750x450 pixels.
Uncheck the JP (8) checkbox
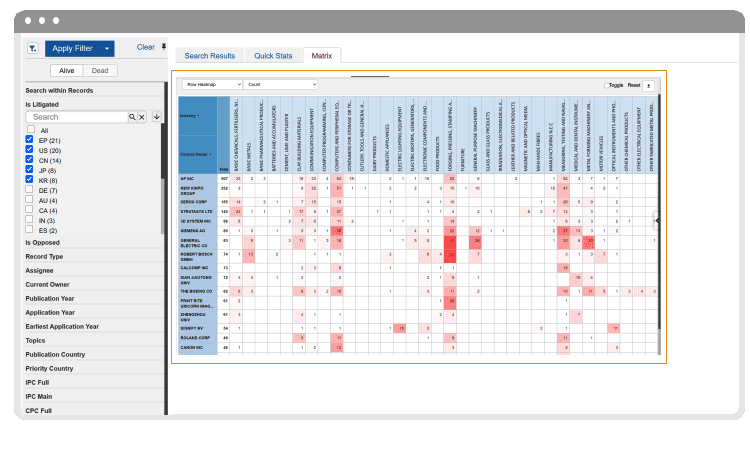pos(30,170)
